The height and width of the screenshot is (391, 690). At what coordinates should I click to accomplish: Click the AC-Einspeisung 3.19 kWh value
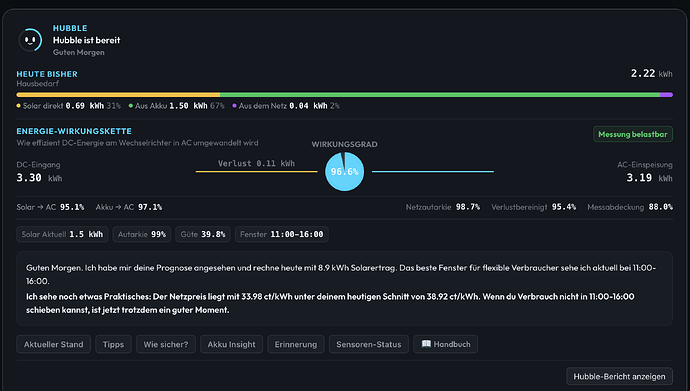[x=649, y=178]
